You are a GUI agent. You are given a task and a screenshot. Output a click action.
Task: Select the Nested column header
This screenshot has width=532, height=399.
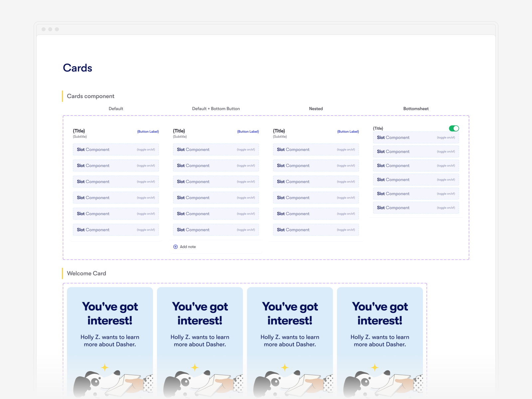coord(316,109)
